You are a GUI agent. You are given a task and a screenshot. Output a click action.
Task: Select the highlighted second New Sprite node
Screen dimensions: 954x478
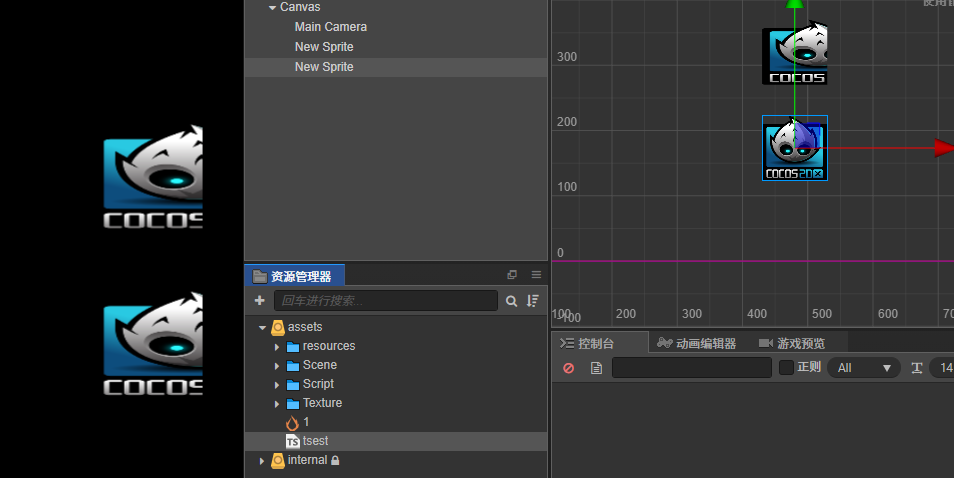point(324,67)
